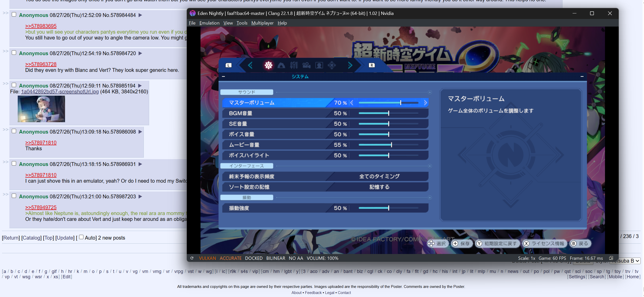The width and height of the screenshot is (644, 297).
Task: Adjust the マスターボリューム slider
Action: click(388, 103)
